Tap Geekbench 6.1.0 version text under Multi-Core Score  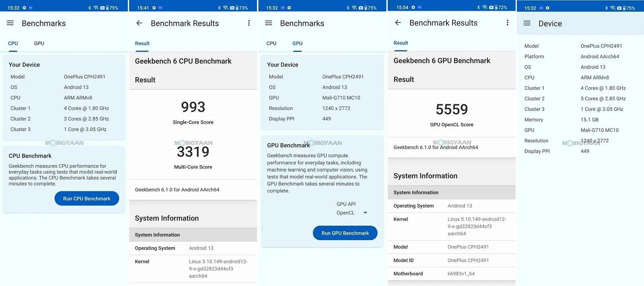[x=177, y=190]
